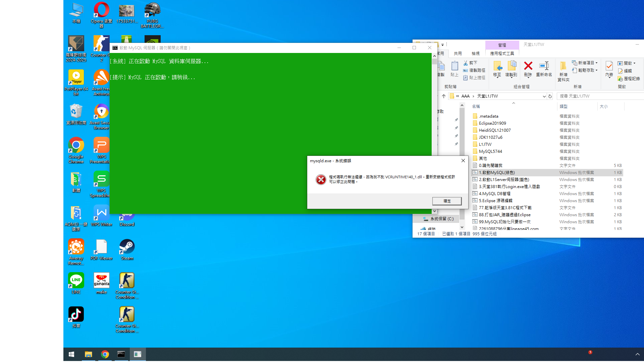Image resolution: width=644 pixels, height=362 pixels.
Task: Open the Application Tools (應用程式工具) tab
Action: click(x=502, y=54)
